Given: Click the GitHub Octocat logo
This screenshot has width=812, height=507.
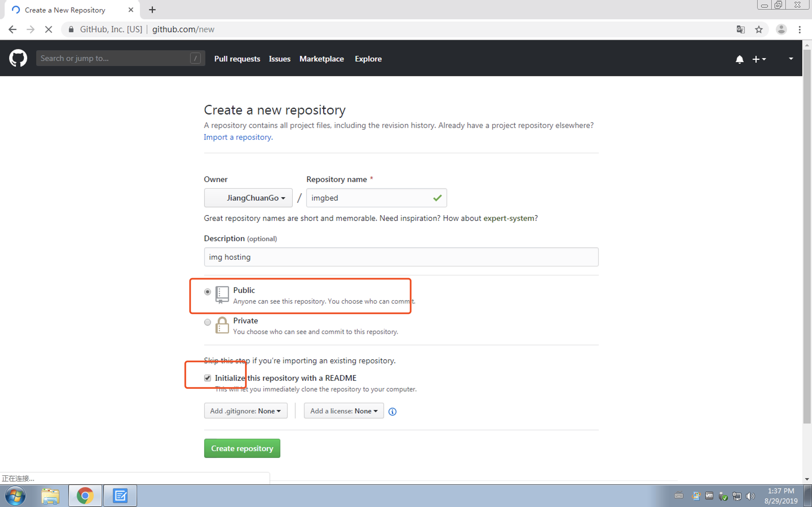Looking at the screenshot, I should point(18,58).
